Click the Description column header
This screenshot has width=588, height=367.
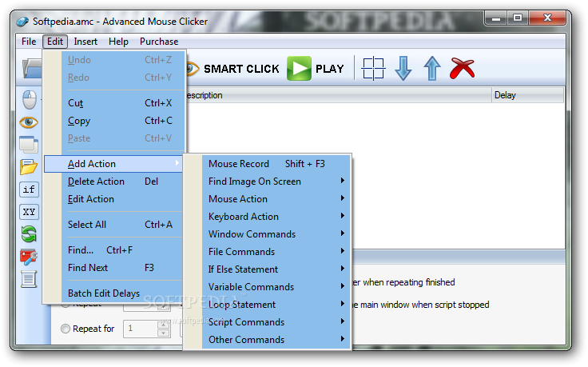pyautogui.click(x=339, y=95)
